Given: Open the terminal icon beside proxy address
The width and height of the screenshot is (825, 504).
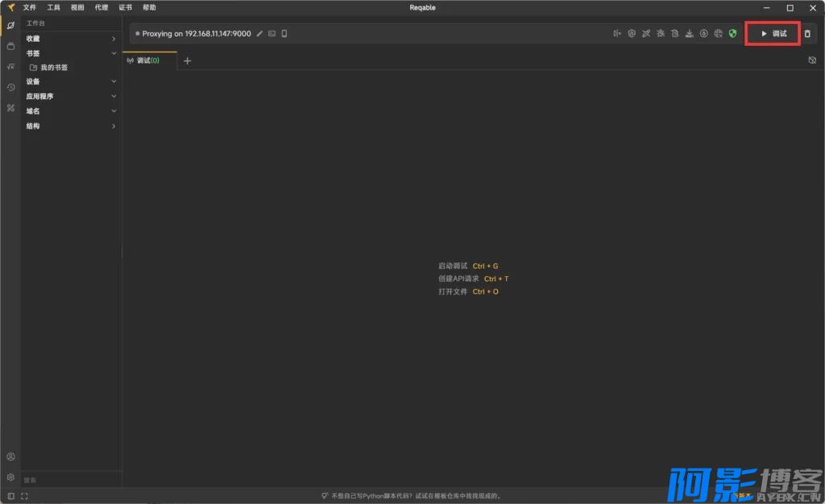Looking at the screenshot, I should pos(272,34).
